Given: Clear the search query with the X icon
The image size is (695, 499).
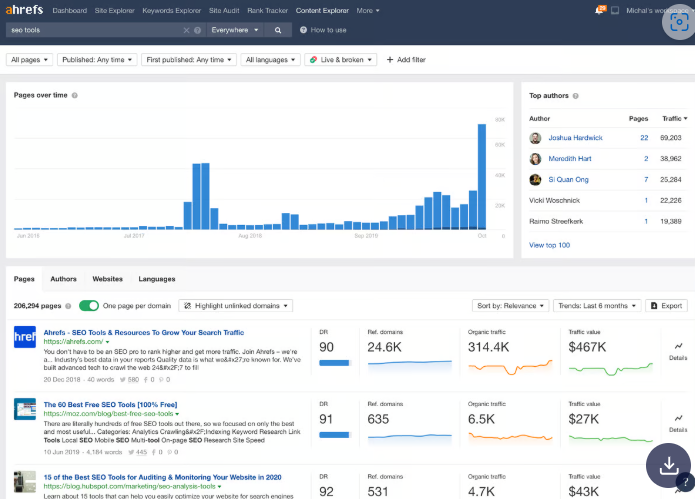Looking at the screenshot, I should (186, 30).
